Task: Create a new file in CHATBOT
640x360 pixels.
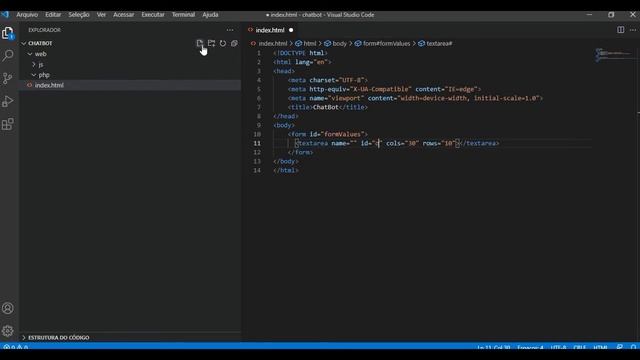Action: pyautogui.click(x=200, y=43)
